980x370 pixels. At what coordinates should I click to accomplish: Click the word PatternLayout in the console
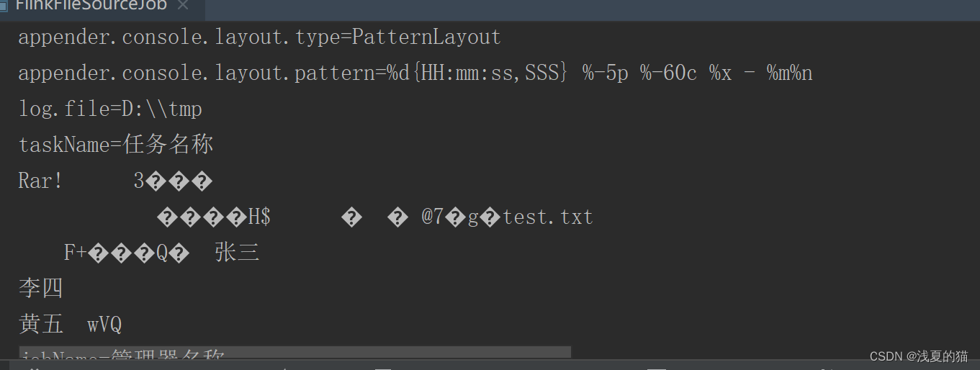point(426,37)
